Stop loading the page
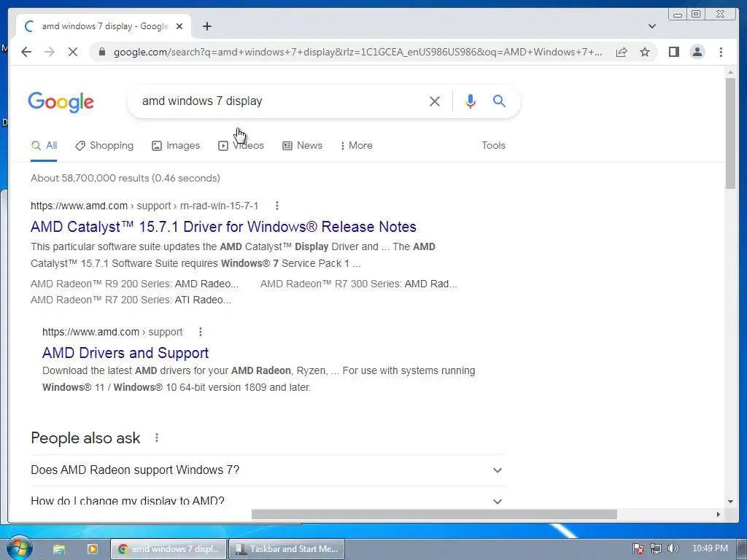Image resolution: width=747 pixels, height=560 pixels. pos(73,52)
